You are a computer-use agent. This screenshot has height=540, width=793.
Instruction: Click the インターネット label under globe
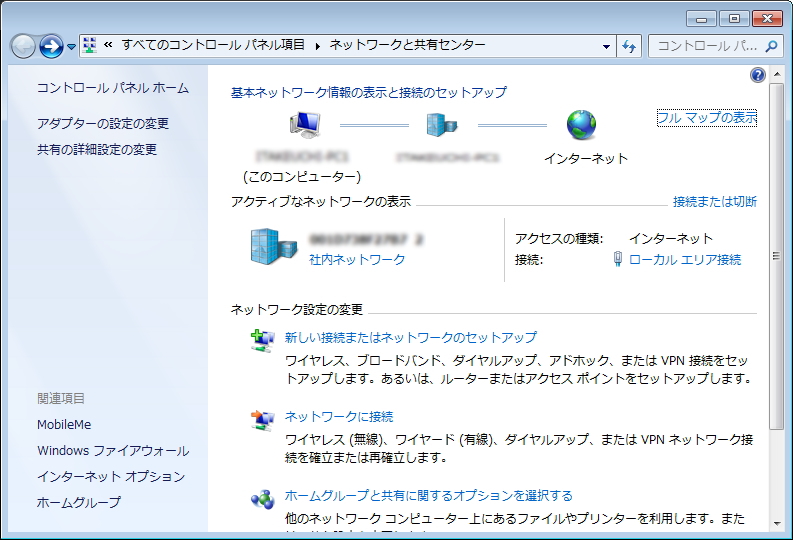click(x=586, y=159)
